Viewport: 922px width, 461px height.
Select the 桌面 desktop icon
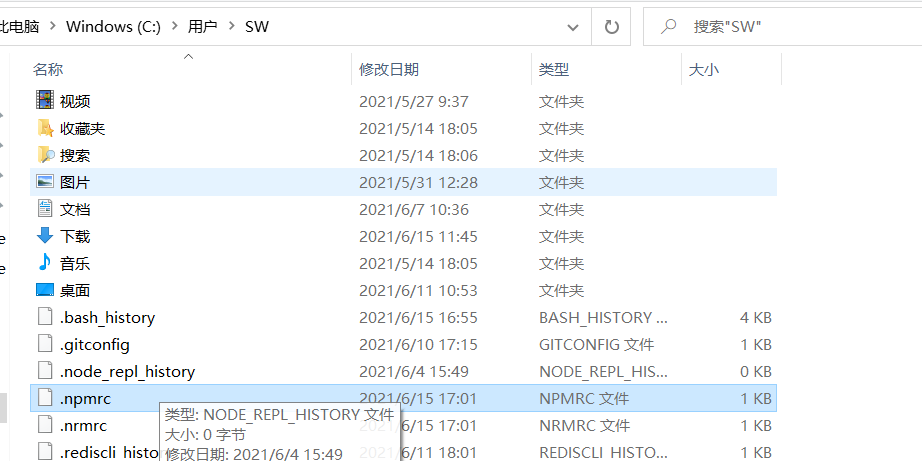45,290
